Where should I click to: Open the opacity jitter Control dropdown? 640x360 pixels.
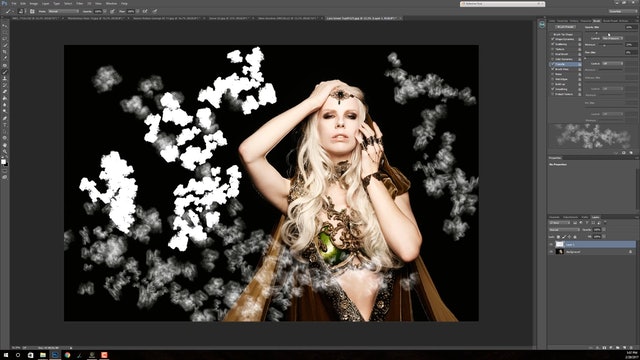(612, 38)
